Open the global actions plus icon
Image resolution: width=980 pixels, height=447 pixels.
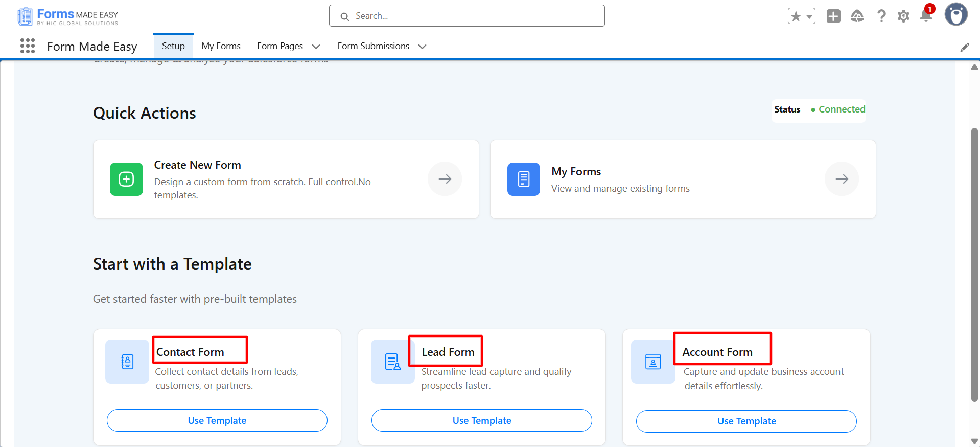tap(833, 16)
